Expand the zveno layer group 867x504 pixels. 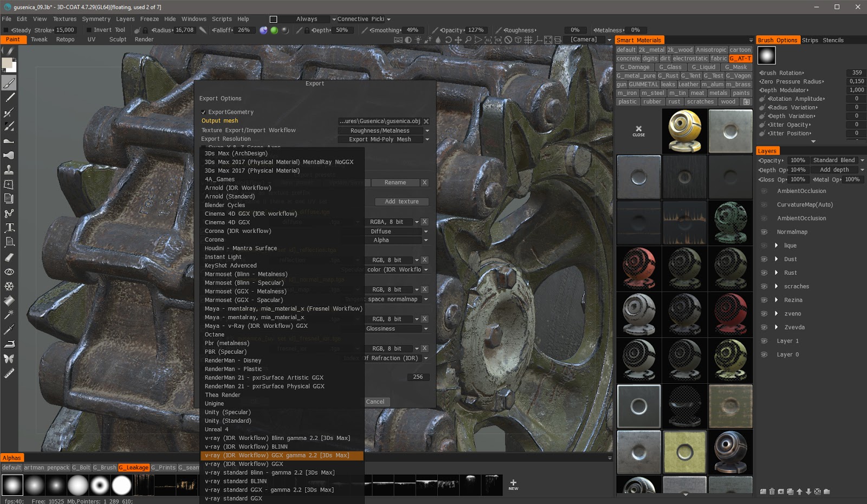776,313
